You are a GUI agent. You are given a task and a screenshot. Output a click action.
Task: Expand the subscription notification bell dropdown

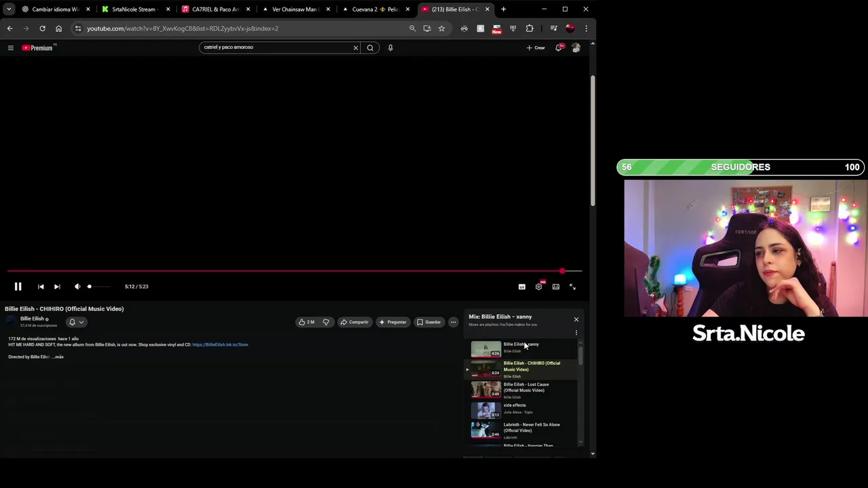tap(76, 322)
